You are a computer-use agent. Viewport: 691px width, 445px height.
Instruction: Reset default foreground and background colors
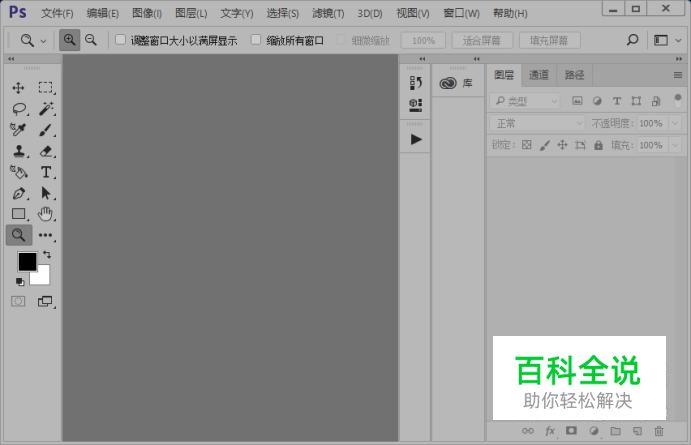point(20,281)
